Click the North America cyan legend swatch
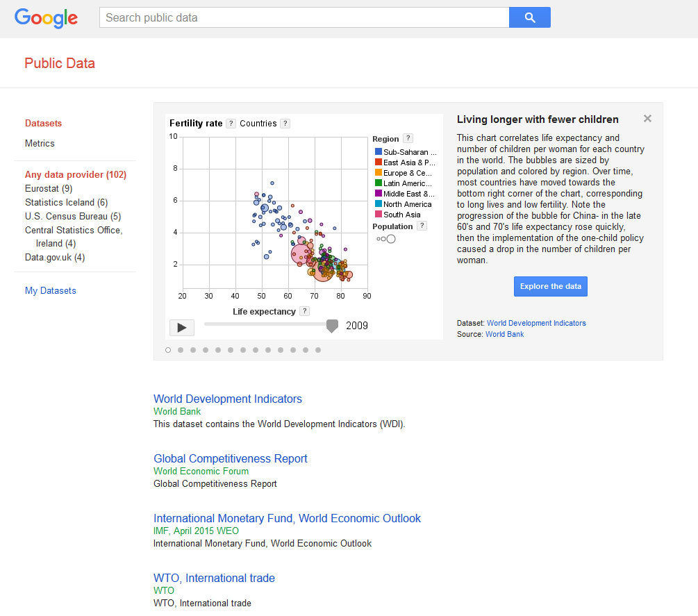 click(379, 204)
